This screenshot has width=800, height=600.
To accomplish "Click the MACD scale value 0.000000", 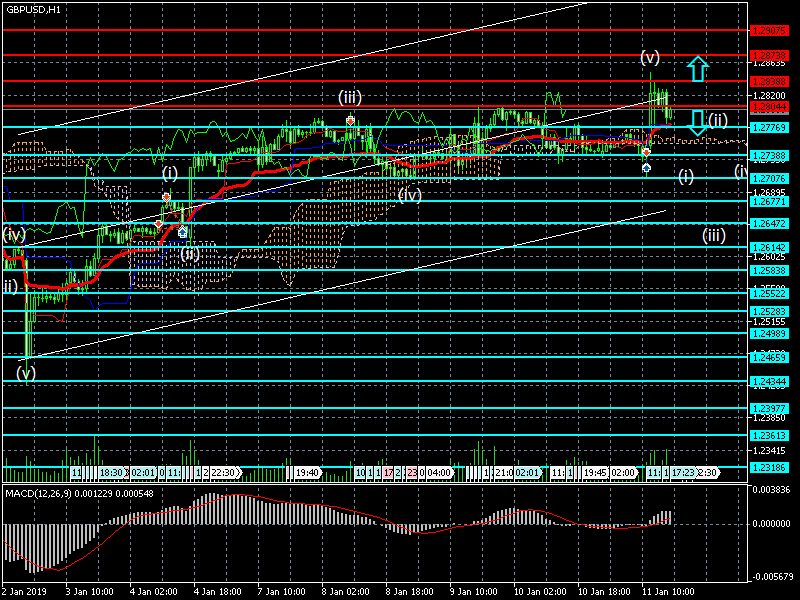I will (771, 524).
